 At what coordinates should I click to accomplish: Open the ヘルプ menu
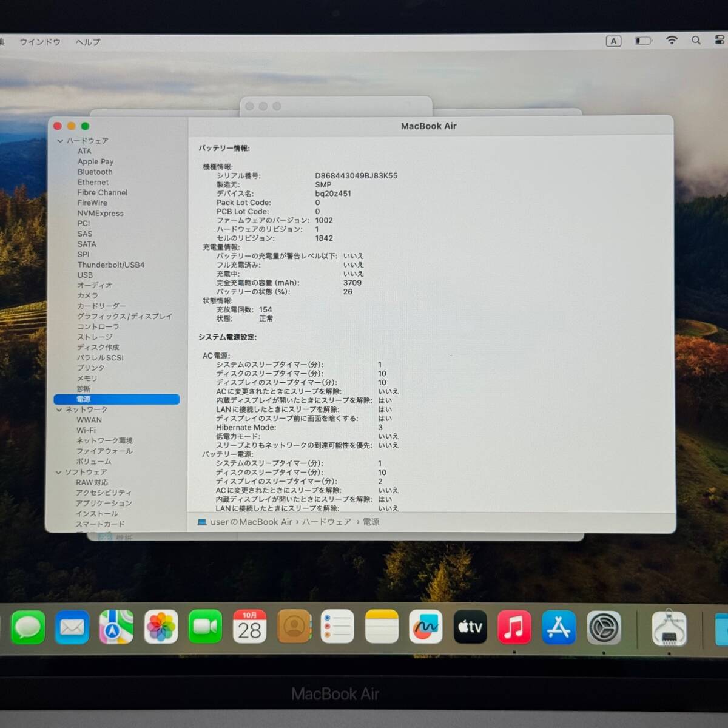pos(86,42)
